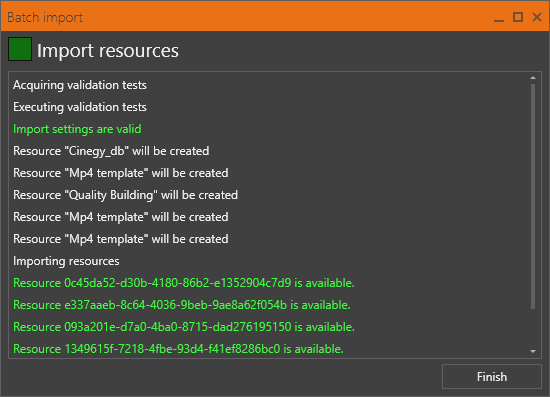Screen dimensions: 550x397
Task: Select resource 093a201e is available line
Action: [184, 327]
